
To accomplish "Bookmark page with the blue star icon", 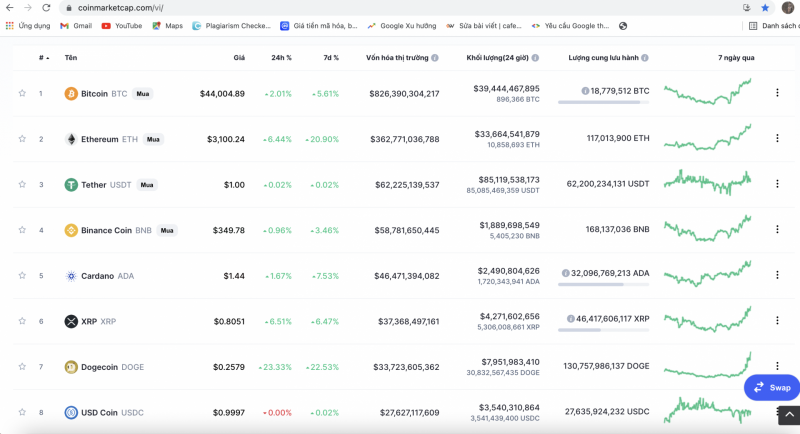I will (765, 8).
